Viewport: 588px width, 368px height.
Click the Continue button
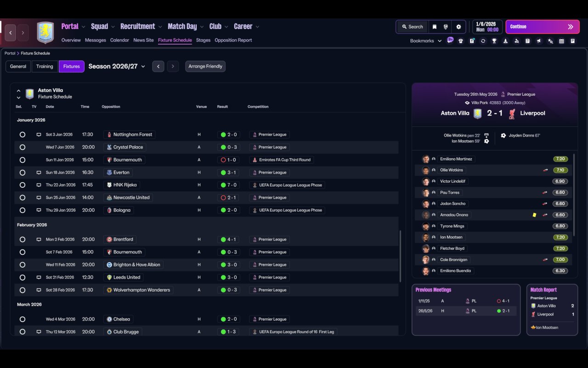542,27
